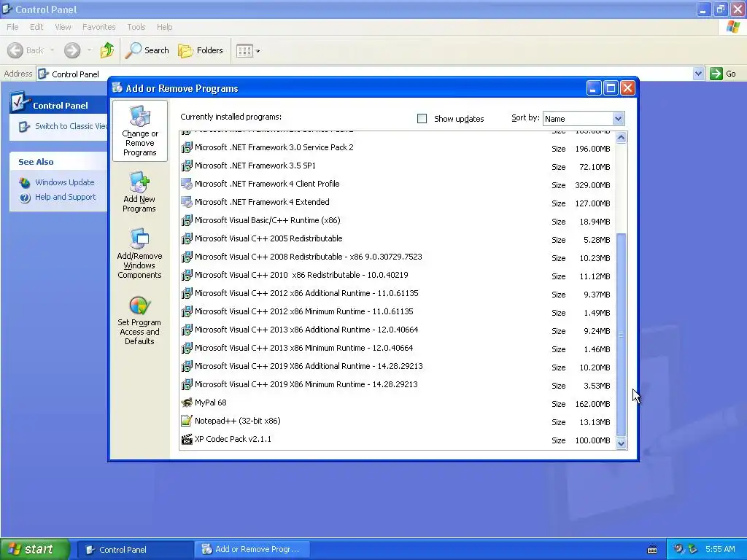Switch to Add or Remove Programs taskbar button

252,550
